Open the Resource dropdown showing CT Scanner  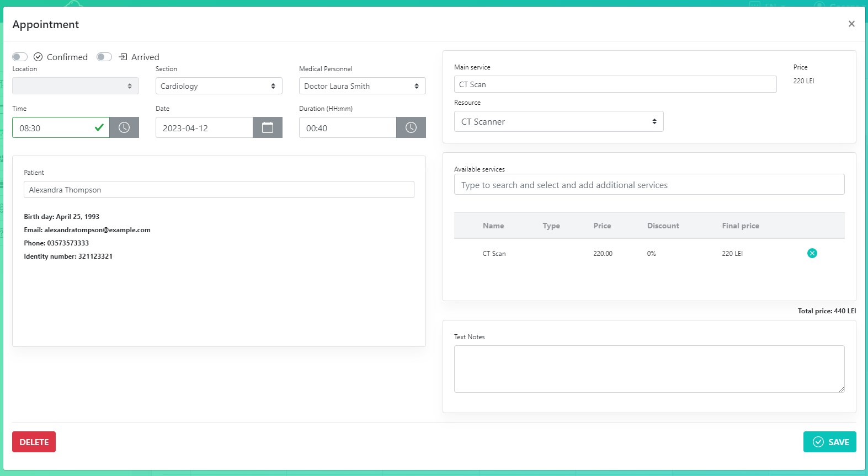(x=558, y=121)
